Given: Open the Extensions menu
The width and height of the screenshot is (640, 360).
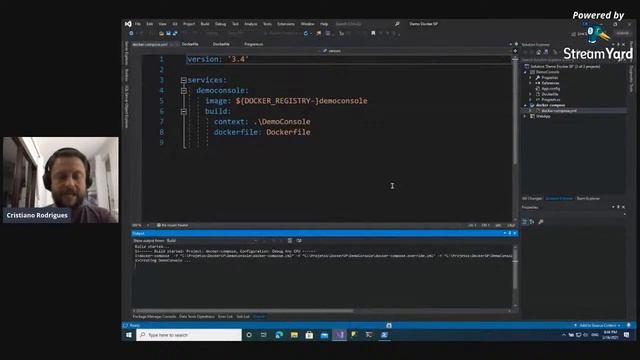Looking at the screenshot, I should click(286, 24).
